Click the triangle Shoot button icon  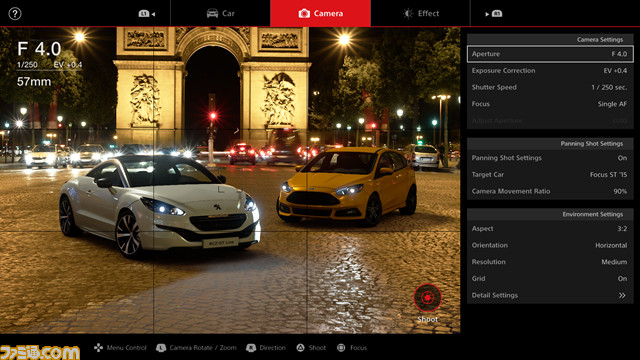[300, 348]
